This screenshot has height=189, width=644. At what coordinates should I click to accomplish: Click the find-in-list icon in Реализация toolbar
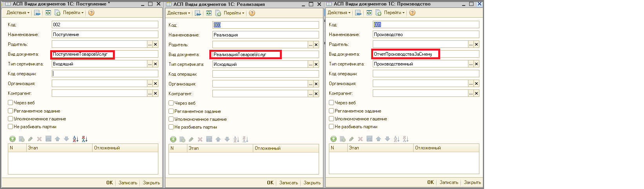[198, 13]
